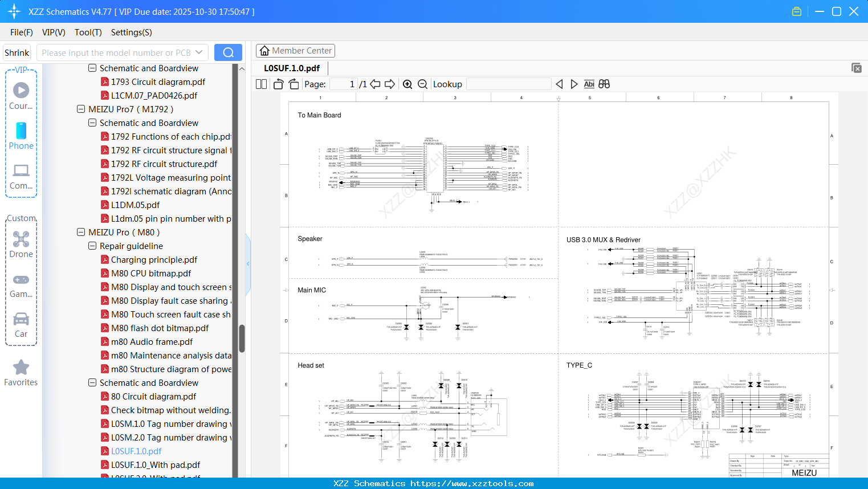Collapse the MEIZU Pro7 ( M1792 ) node
This screenshot has width=868, height=489.
[81, 109]
